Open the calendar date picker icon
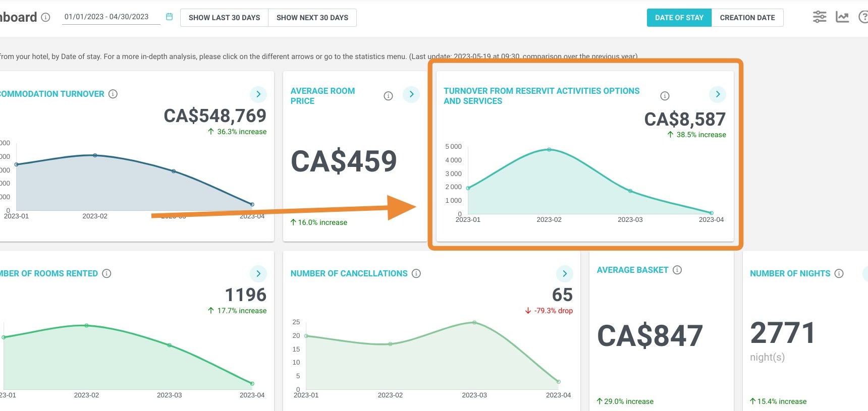The height and width of the screenshot is (411, 868). tap(170, 17)
